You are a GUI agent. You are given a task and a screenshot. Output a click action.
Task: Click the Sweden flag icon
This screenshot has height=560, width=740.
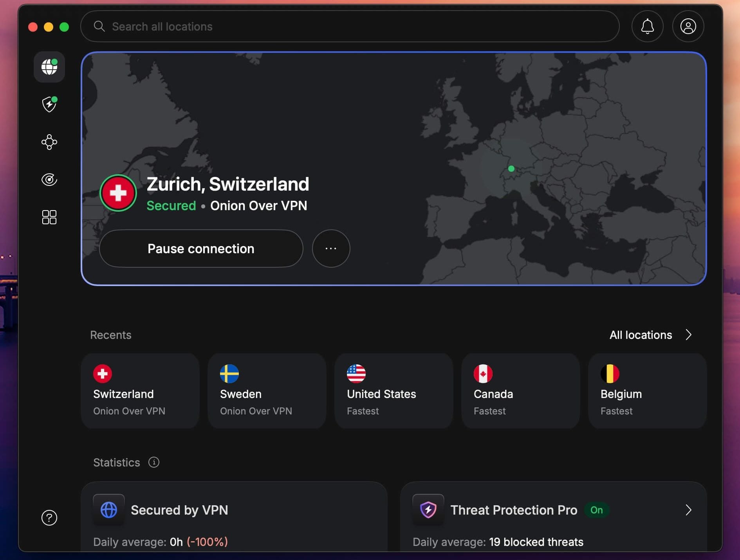[229, 373]
